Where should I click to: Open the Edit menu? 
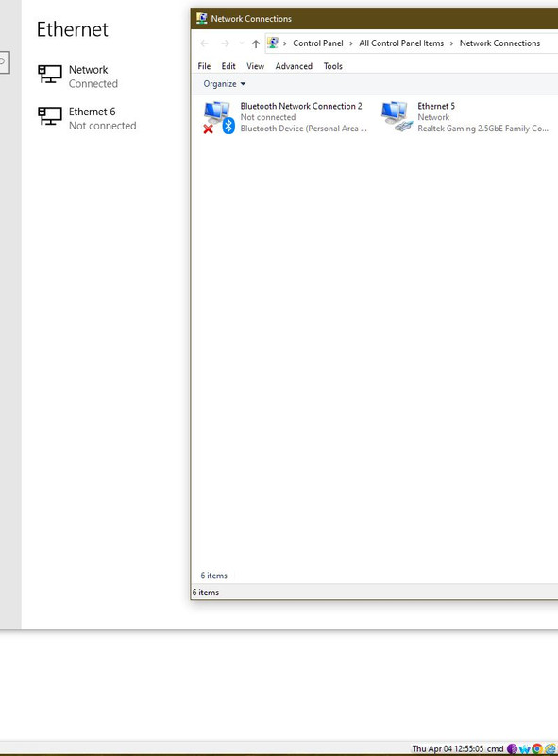tap(228, 66)
